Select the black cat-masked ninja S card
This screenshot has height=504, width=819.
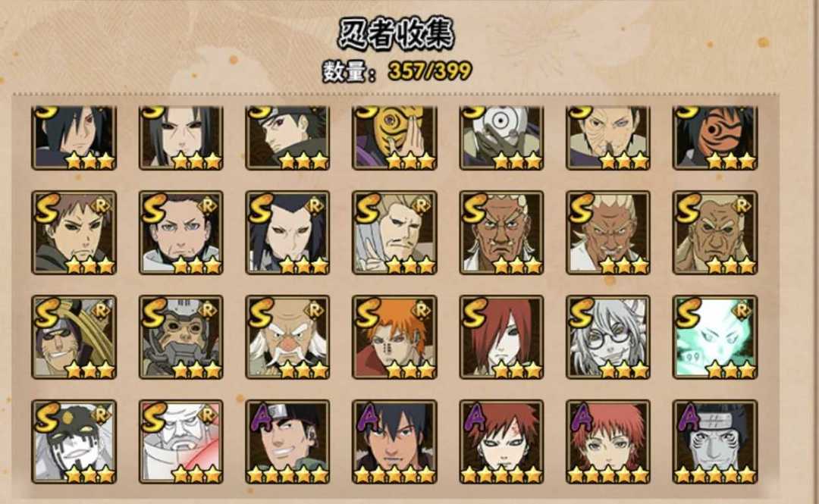click(x=74, y=442)
